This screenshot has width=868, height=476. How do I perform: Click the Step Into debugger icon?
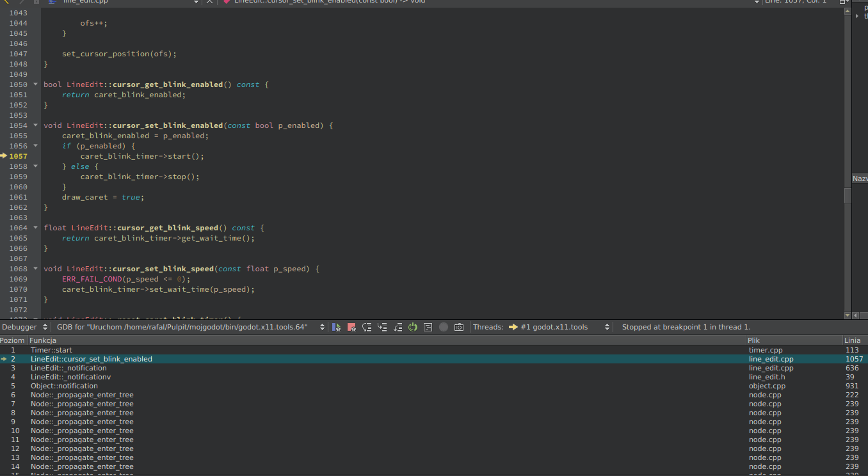coord(382,327)
